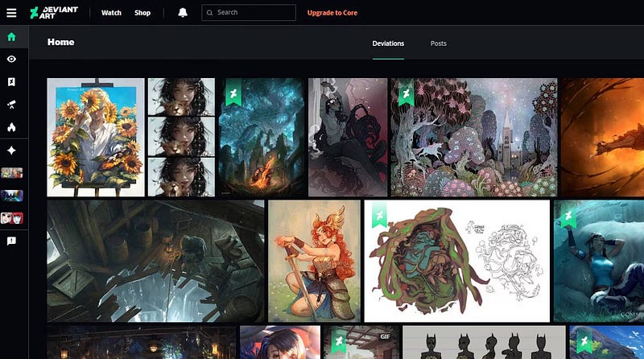Open notifications bell

(x=183, y=13)
